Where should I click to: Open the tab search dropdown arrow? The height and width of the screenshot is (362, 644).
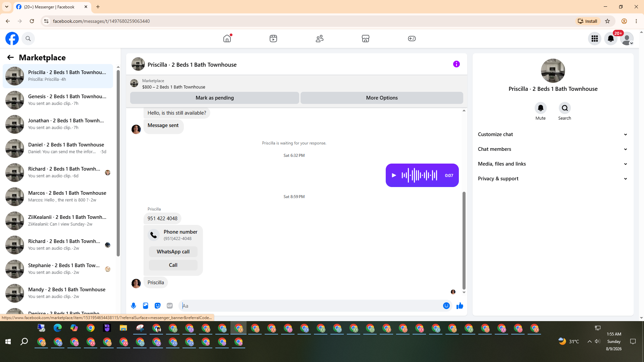(7, 7)
